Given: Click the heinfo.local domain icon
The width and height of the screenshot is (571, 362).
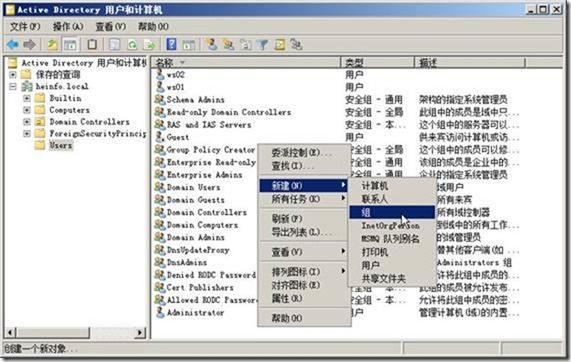Looking at the screenshot, I should 27,86.
